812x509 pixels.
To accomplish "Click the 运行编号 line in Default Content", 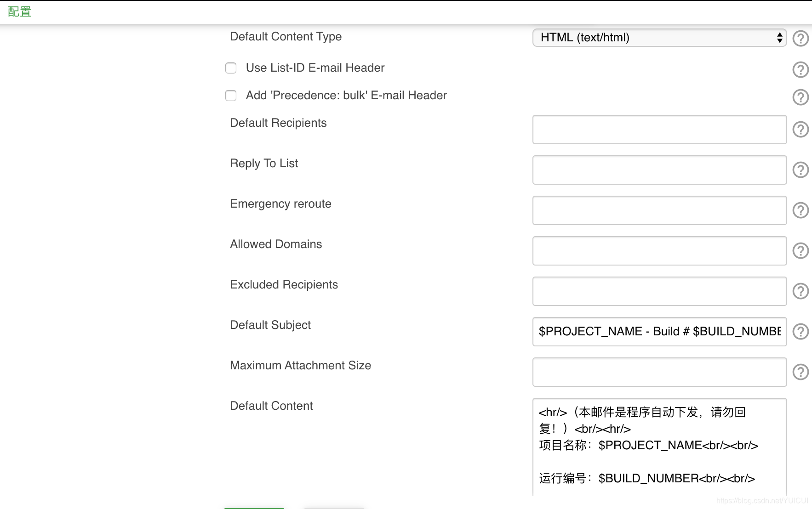I will pyautogui.click(x=647, y=479).
